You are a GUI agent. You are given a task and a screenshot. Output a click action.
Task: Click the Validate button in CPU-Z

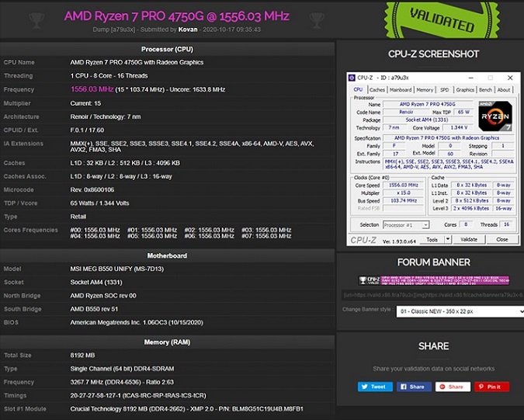pos(469,239)
